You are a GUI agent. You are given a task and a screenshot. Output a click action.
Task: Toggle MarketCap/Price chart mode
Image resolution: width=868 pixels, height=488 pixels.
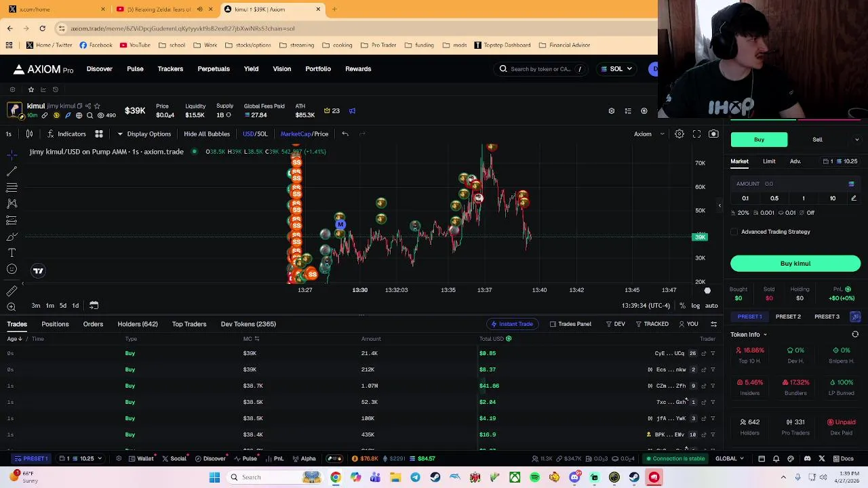click(304, 134)
